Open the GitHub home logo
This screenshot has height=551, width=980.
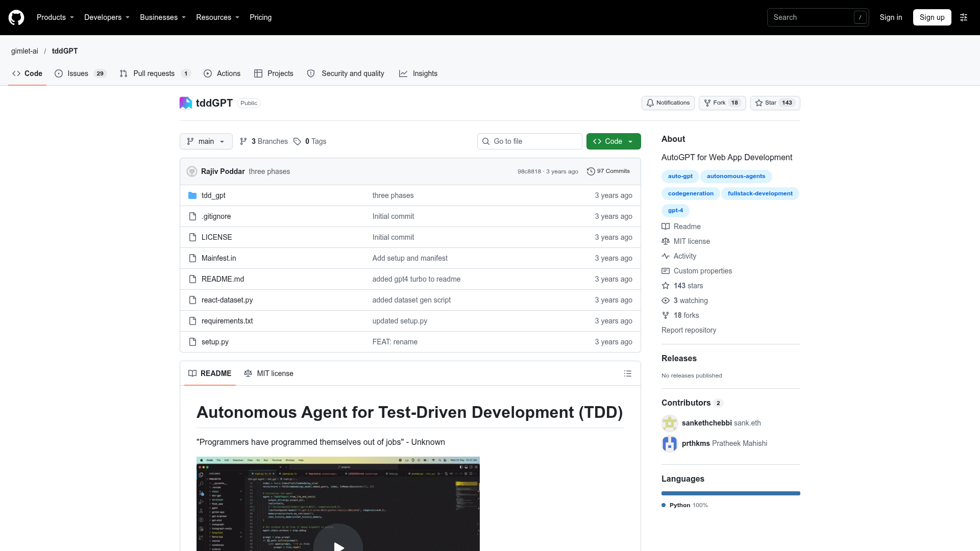[16, 17]
